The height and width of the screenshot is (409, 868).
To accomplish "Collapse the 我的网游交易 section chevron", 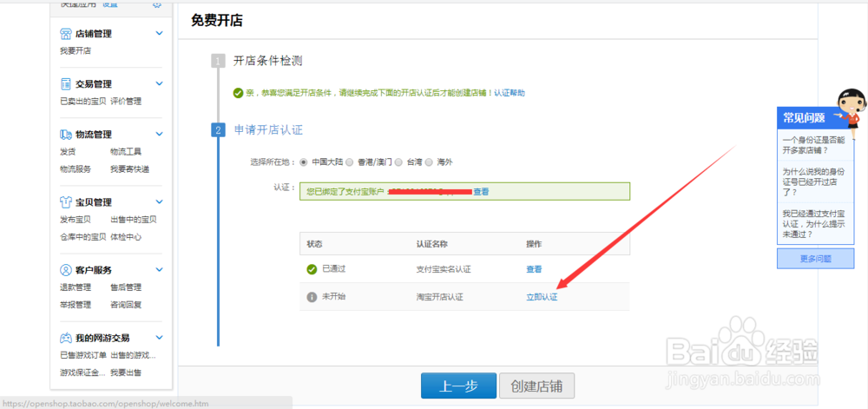I will pos(160,337).
